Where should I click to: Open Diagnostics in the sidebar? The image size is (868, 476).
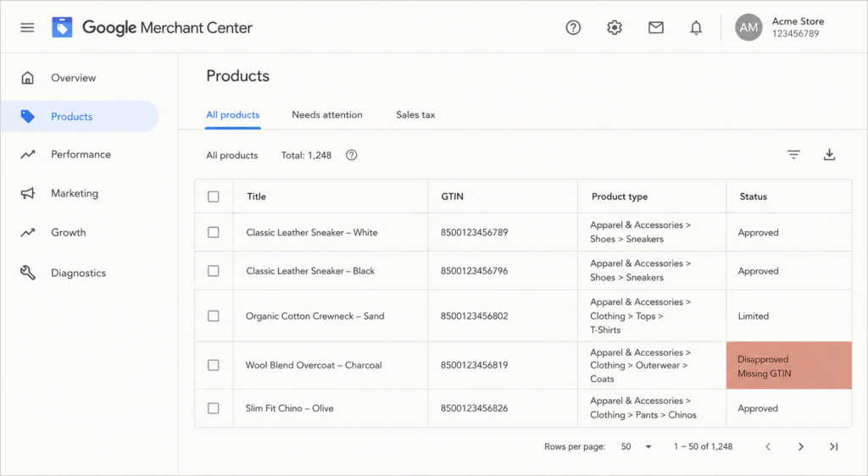(x=78, y=273)
